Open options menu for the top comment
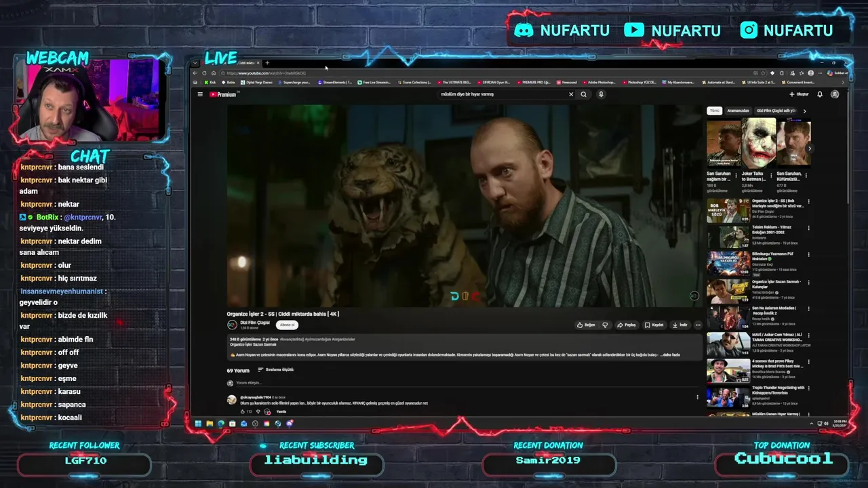Screen dimensions: 868x488 697,397
